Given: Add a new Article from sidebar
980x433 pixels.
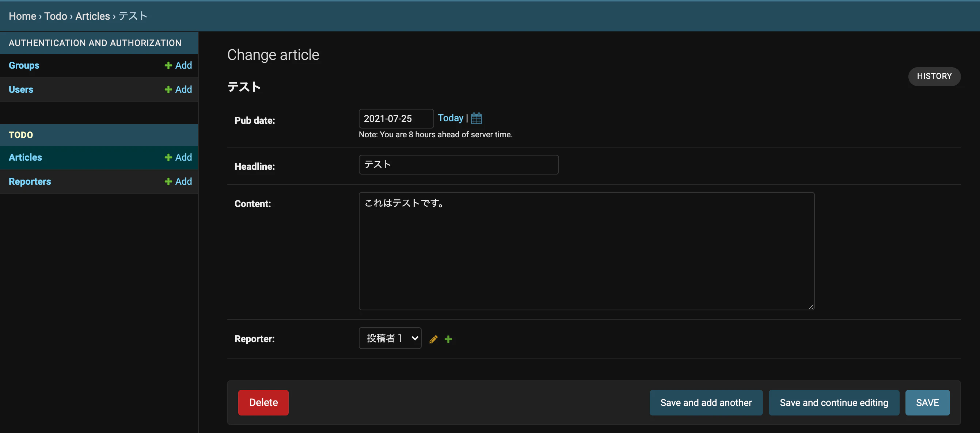Looking at the screenshot, I should (x=178, y=157).
